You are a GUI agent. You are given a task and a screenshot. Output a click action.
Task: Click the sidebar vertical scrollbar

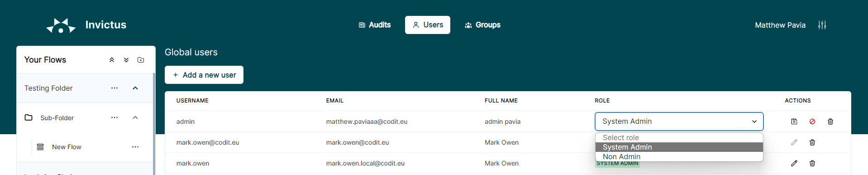pos(154,124)
